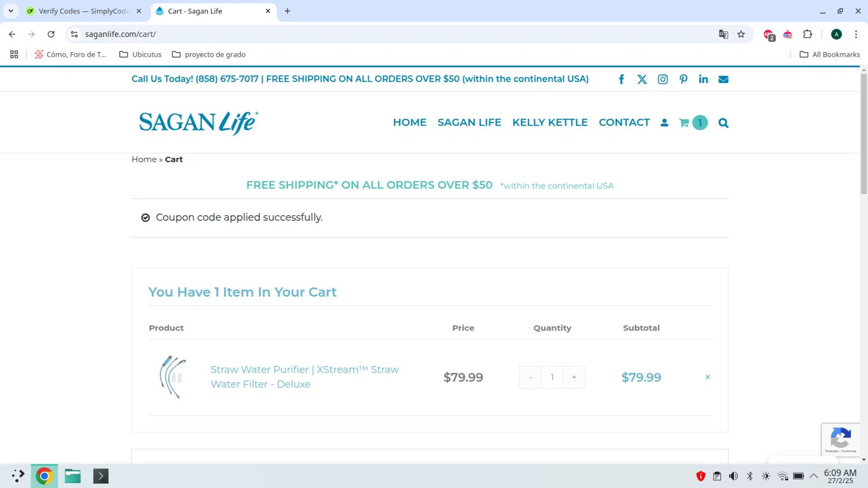Open the shopping cart icon with badge
The height and width of the screenshot is (488, 868).
click(x=693, y=123)
